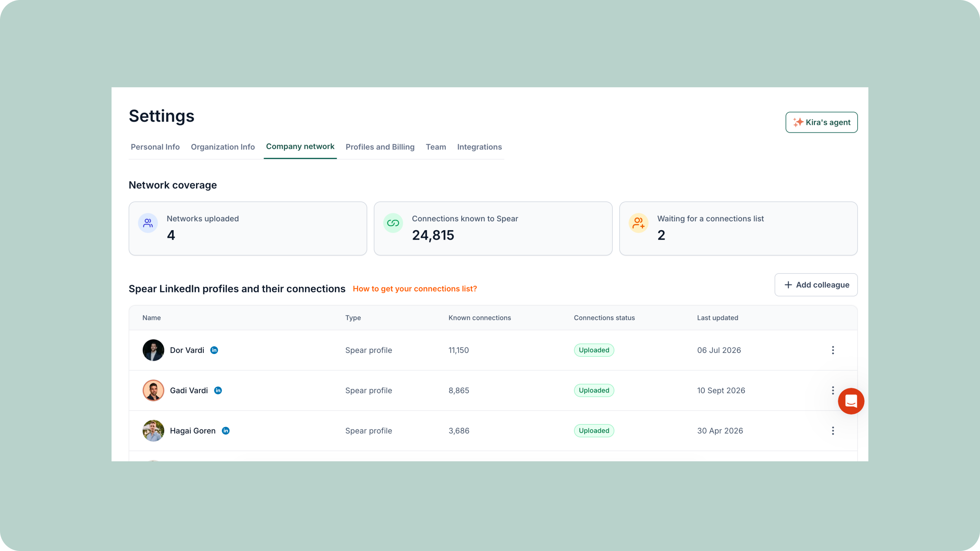The width and height of the screenshot is (980, 551).
Task: Click the Hagai Goren name text
Action: [193, 431]
